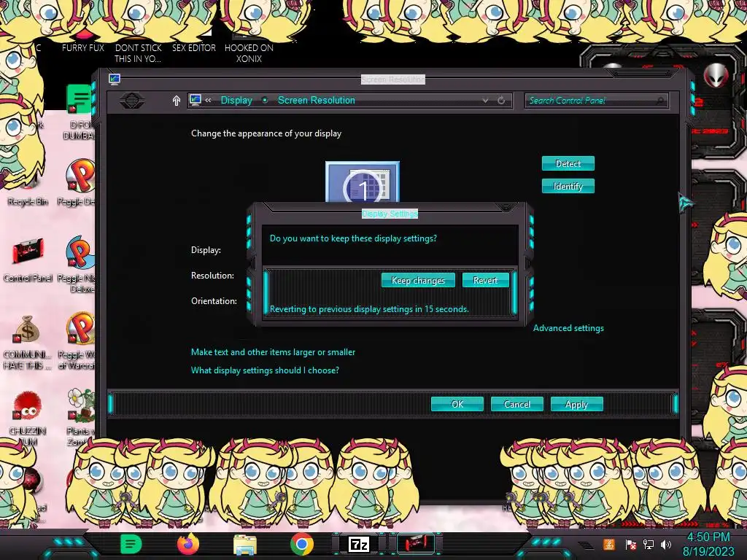Click the Screen Resolution window title icon
Image resolution: width=747 pixels, height=560 pixels.
coord(115,79)
